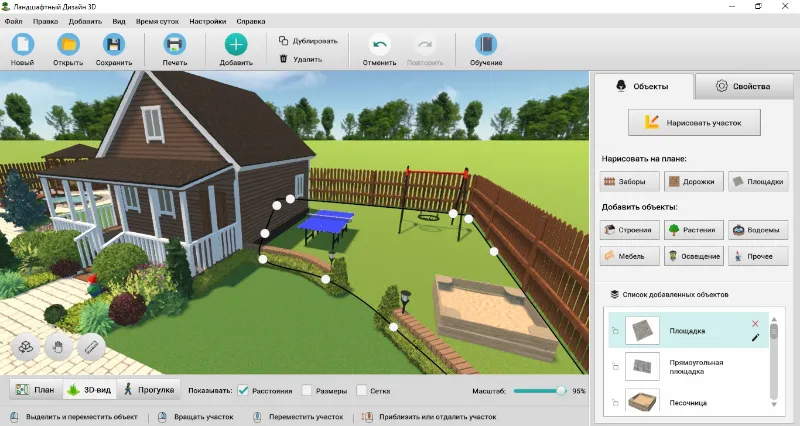This screenshot has width=800, height=426.
Task: Click Переместить участок hint
Action: point(306,417)
